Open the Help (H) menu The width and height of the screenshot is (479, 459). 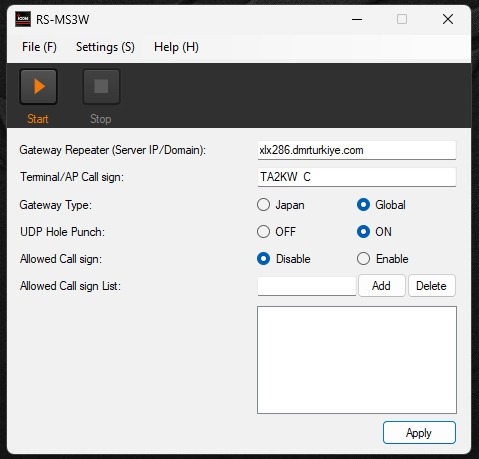(x=176, y=47)
